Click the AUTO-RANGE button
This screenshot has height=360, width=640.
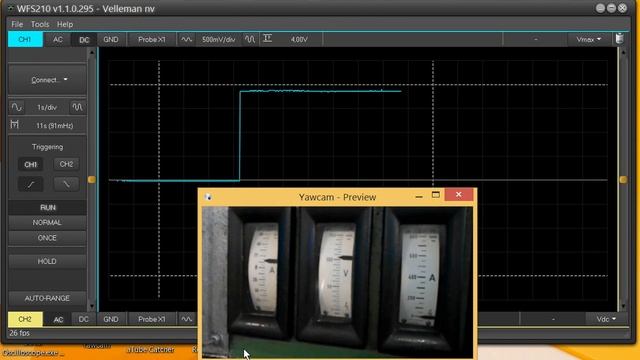pos(47,298)
